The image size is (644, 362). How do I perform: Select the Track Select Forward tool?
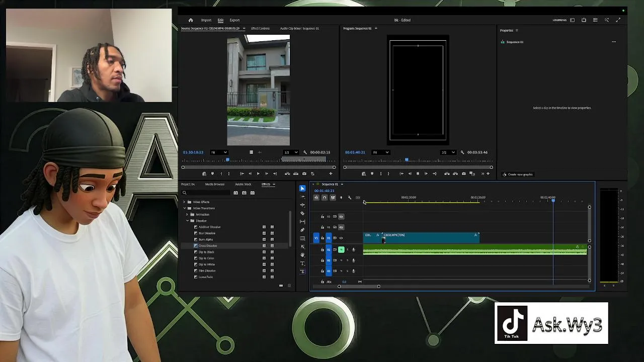302,197
